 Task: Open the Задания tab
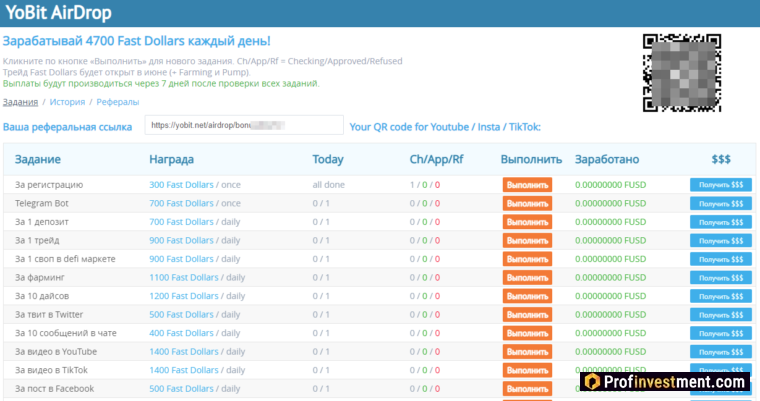point(20,102)
